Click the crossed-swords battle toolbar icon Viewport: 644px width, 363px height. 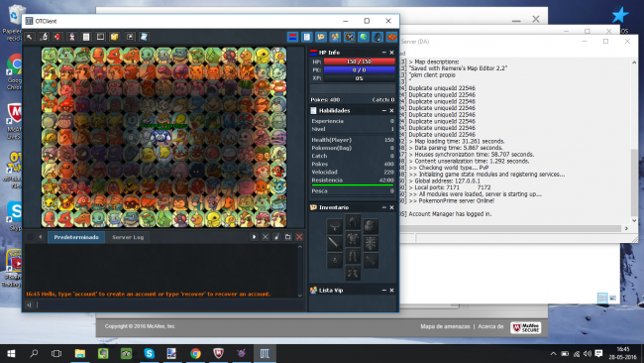click(x=349, y=37)
